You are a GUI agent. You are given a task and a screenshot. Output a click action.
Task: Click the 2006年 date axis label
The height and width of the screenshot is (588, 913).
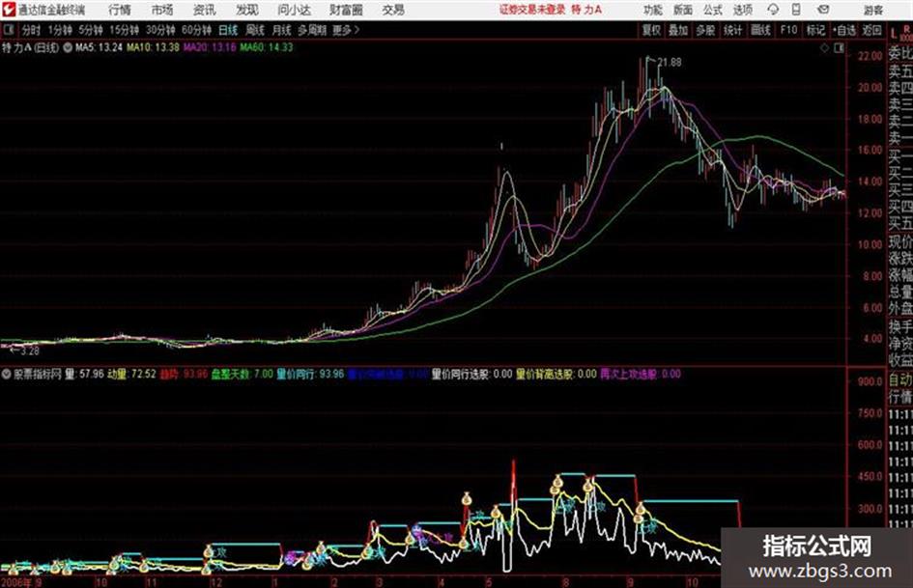point(15,582)
